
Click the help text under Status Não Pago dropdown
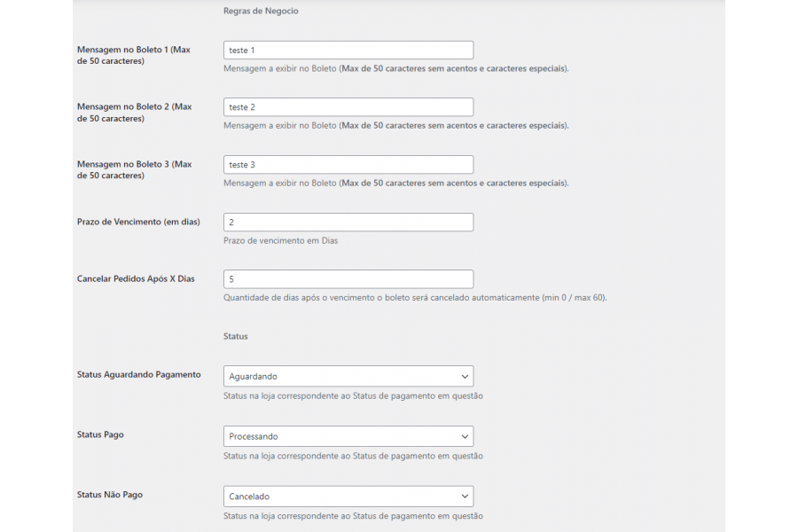353,516
